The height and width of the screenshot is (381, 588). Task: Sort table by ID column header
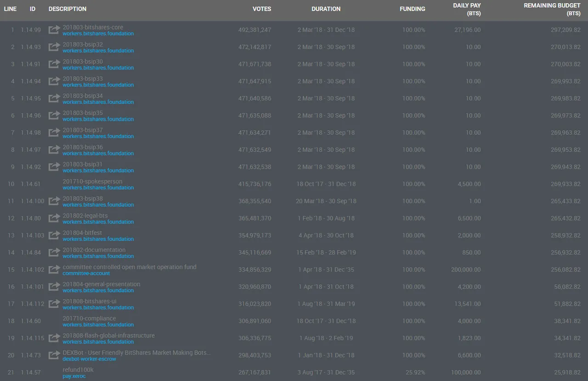point(33,9)
